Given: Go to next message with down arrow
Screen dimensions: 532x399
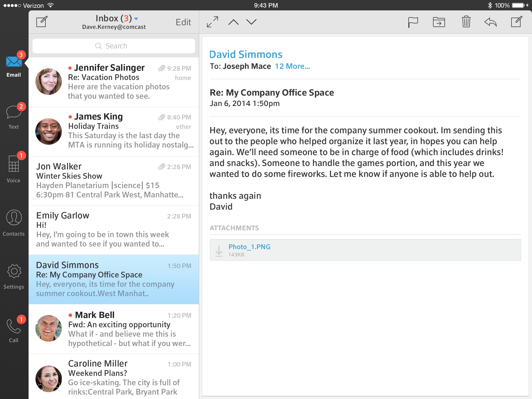Looking at the screenshot, I should click(251, 22).
